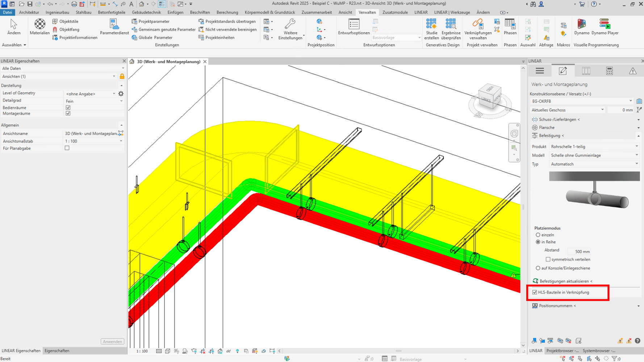Click the ViewCube in 3D view
Viewport: 644px width, 362px height.
pyautogui.click(x=489, y=97)
